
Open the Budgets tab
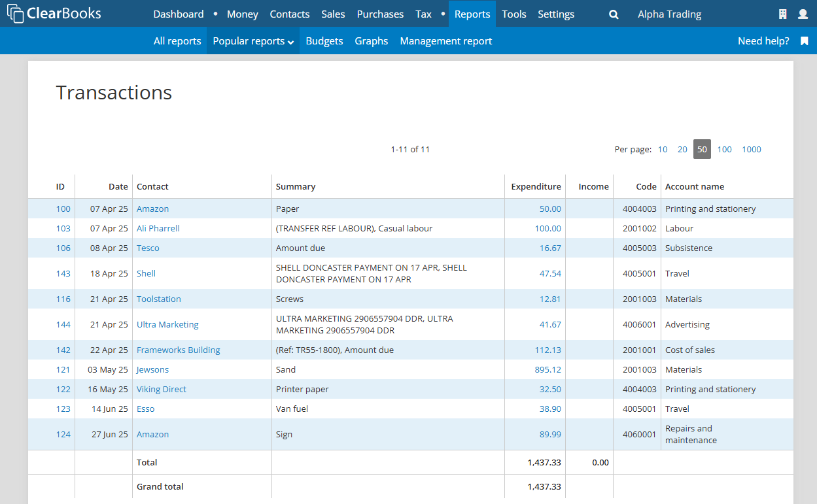(324, 41)
